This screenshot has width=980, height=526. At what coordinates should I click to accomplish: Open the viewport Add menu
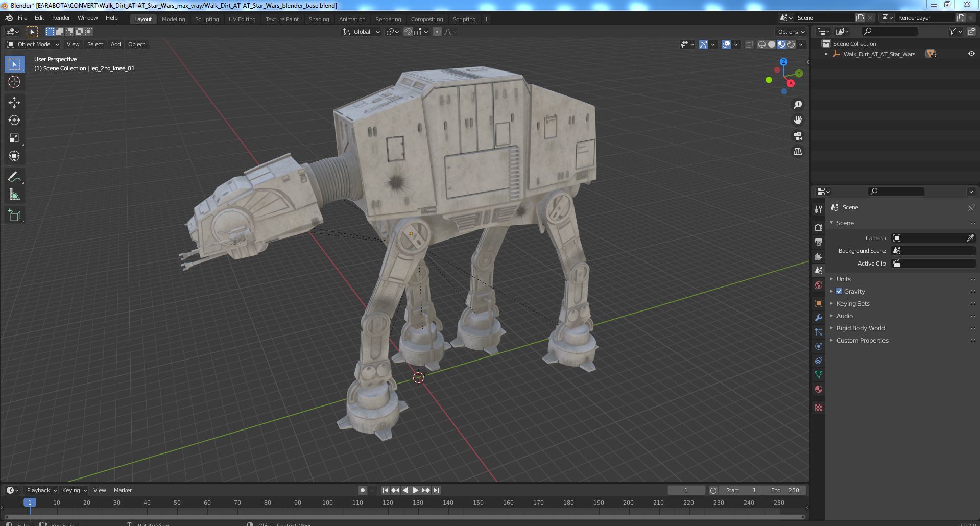coord(116,44)
